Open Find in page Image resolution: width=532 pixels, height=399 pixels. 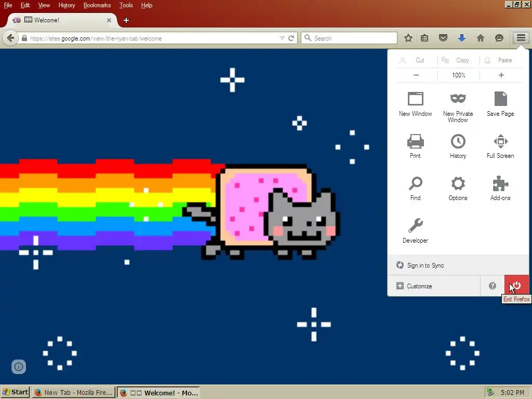pyautogui.click(x=415, y=188)
